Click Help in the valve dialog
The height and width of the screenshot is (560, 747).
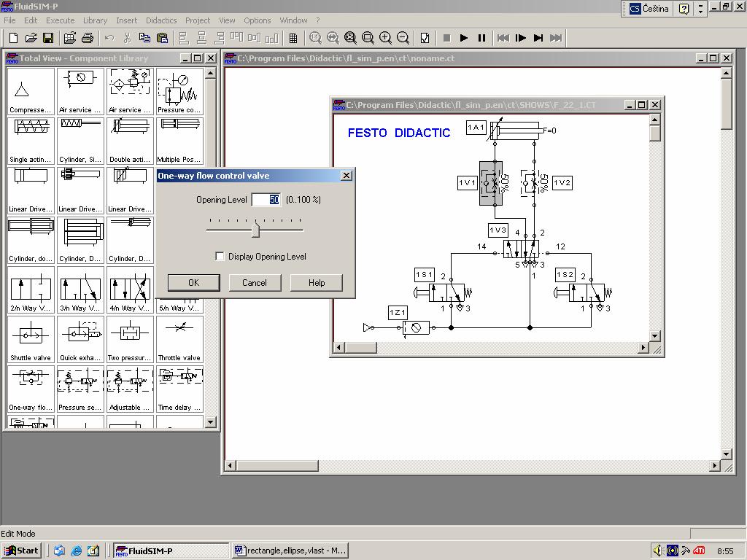[317, 283]
